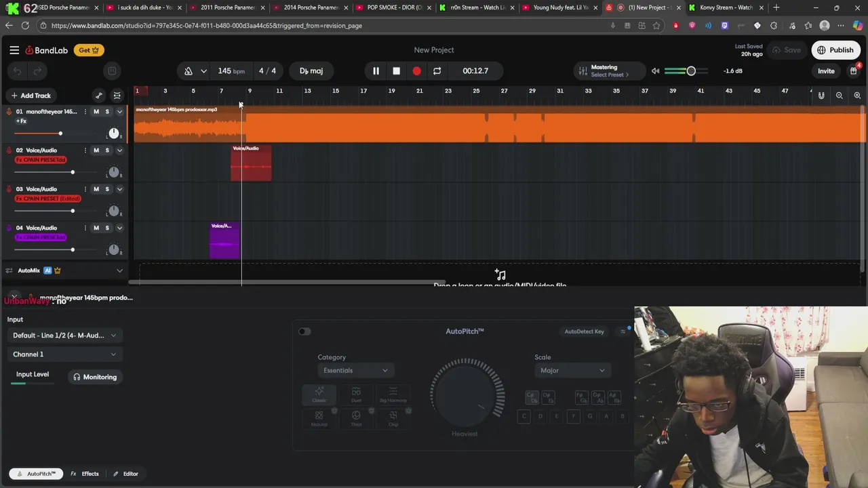868x488 pixels.
Task: Zoom out the timeline
Action: pos(840,96)
